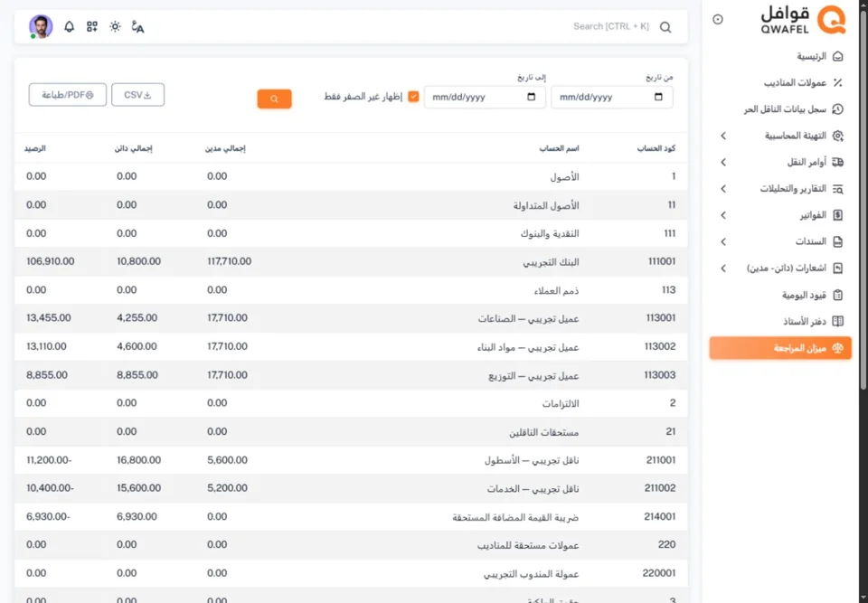Click the كود الحساب column header
The image size is (868, 603).
coord(656,148)
